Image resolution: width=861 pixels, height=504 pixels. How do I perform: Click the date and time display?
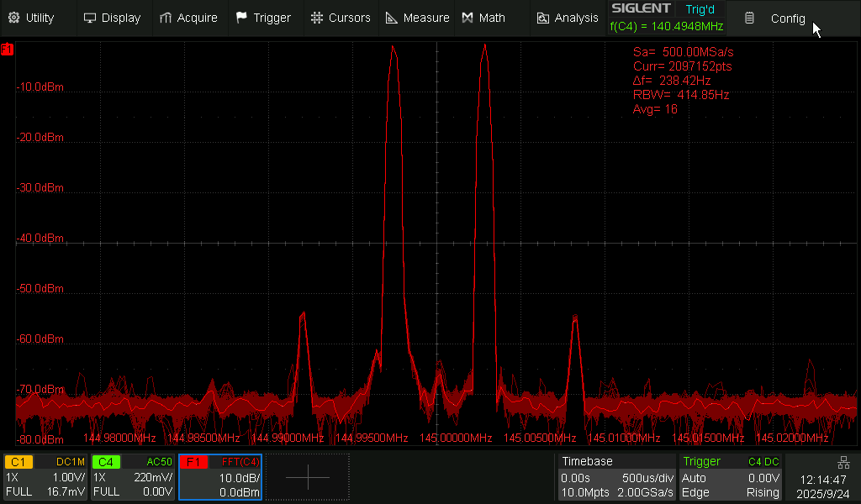[x=823, y=486]
